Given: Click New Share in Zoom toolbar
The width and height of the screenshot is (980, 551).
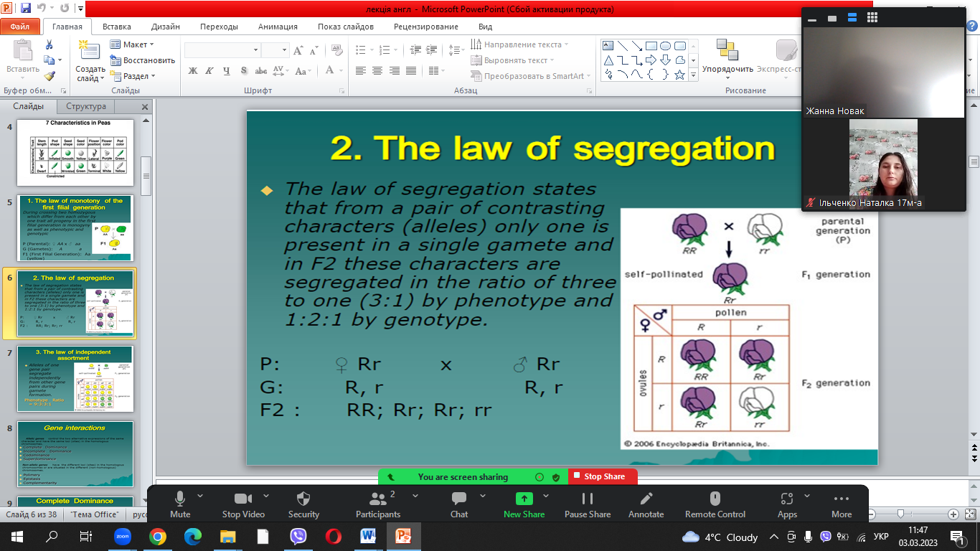Looking at the screenshot, I should tap(524, 504).
